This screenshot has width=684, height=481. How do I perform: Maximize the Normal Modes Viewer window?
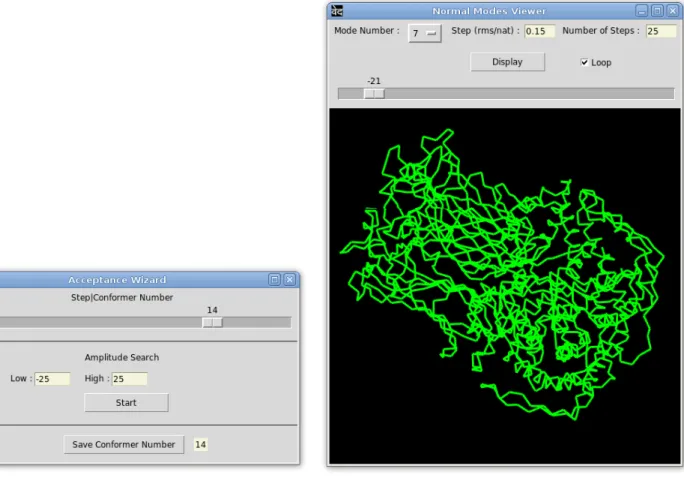(657, 11)
